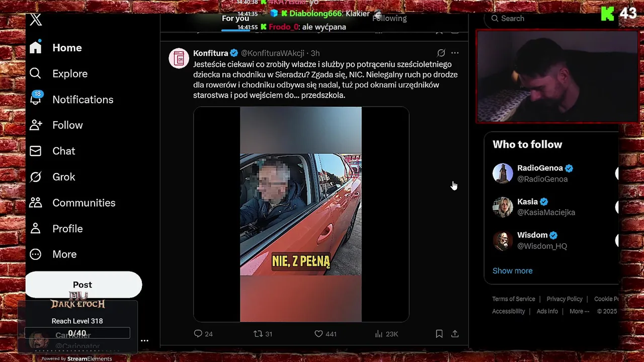Screen dimensions: 644x362
Task: Click the Frodo_0 chat message
Action: [291, 27]
